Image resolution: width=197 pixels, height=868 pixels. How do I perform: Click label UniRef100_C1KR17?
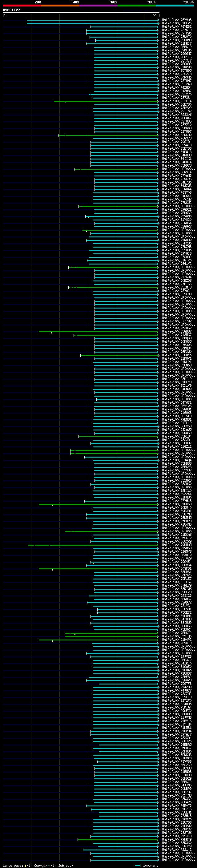click(x=177, y=43)
